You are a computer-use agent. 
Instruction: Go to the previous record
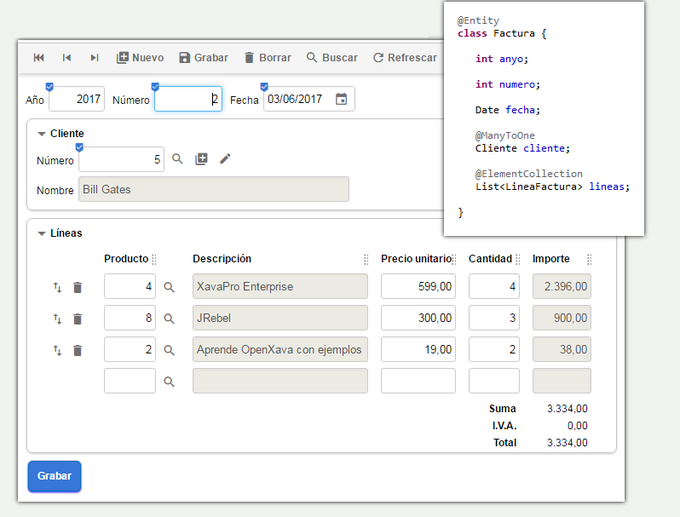tap(66, 58)
